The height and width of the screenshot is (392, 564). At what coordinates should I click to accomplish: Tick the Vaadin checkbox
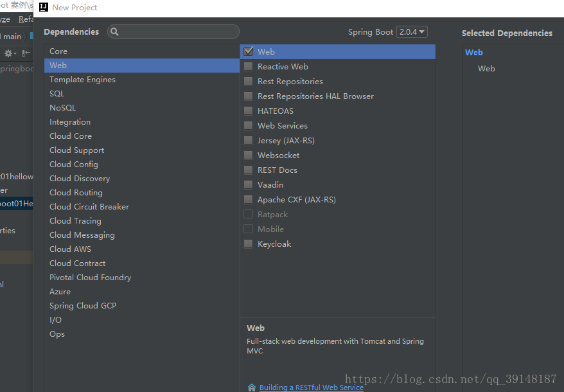click(x=248, y=184)
